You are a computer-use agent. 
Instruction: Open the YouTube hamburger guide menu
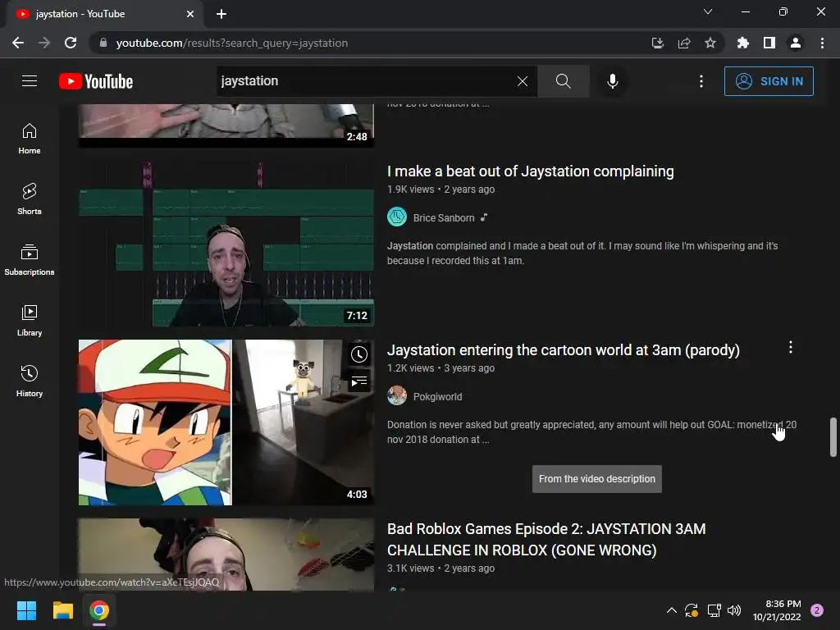[x=30, y=81]
